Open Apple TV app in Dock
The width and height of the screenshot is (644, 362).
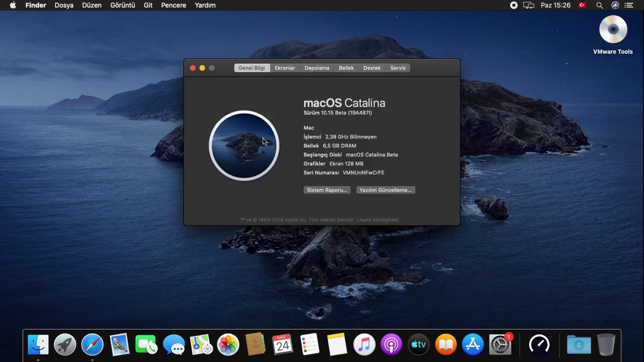point(419,345)
